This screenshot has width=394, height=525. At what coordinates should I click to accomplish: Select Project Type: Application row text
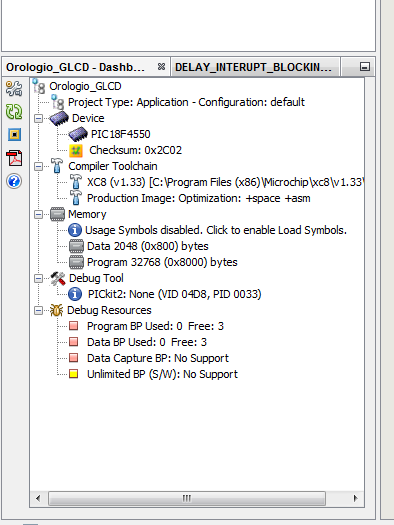click(x=186, y=102)
